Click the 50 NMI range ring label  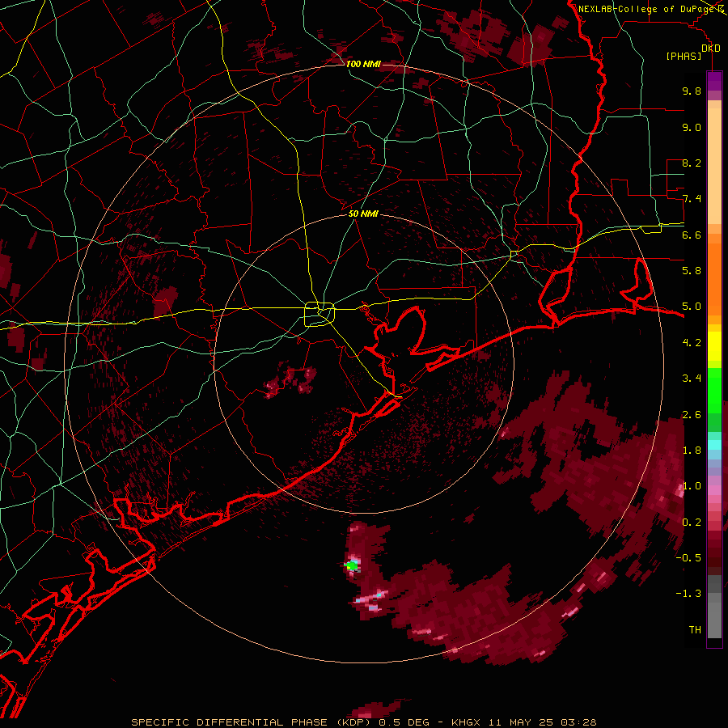pos(363,214)
